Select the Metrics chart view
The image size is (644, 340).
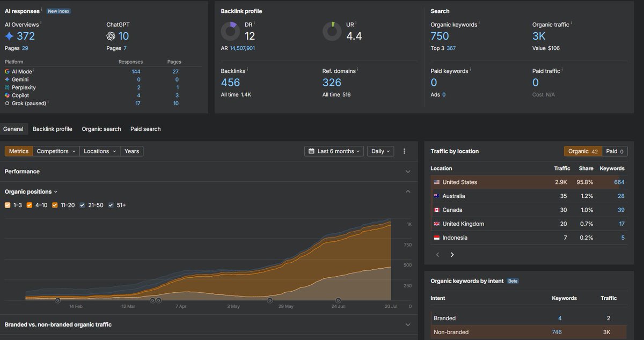(19, 151)
